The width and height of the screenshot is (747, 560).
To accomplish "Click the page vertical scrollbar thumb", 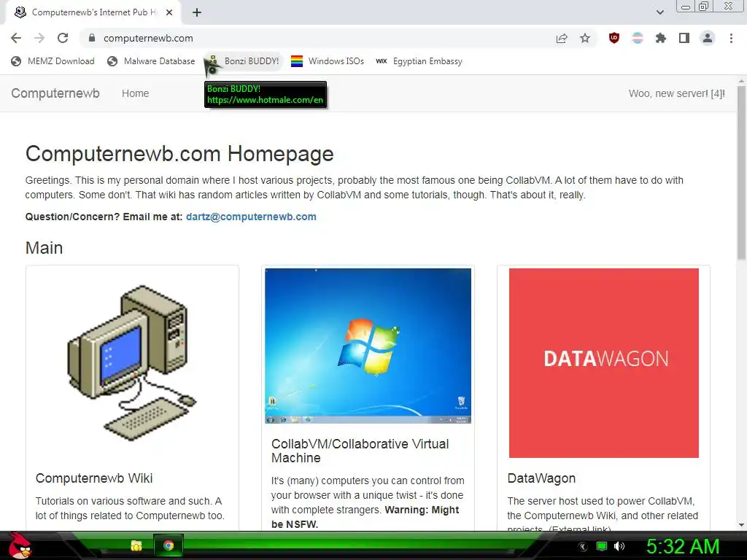I will point(741,172).
